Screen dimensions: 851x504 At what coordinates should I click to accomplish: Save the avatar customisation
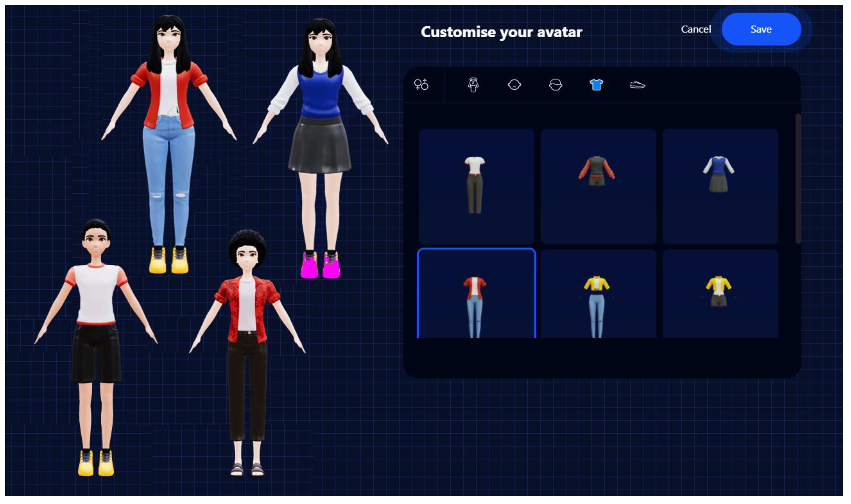tap(761, 29)
